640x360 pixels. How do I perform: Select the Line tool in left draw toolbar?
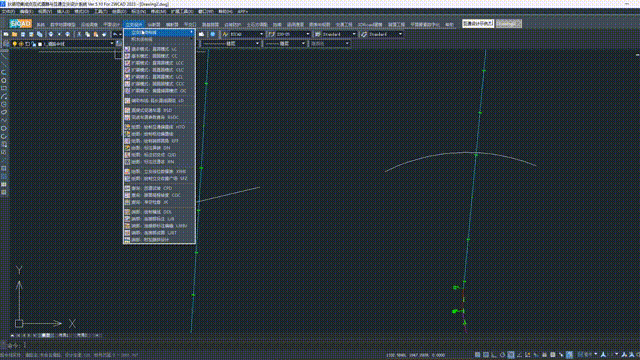click(x=4, y=56)
